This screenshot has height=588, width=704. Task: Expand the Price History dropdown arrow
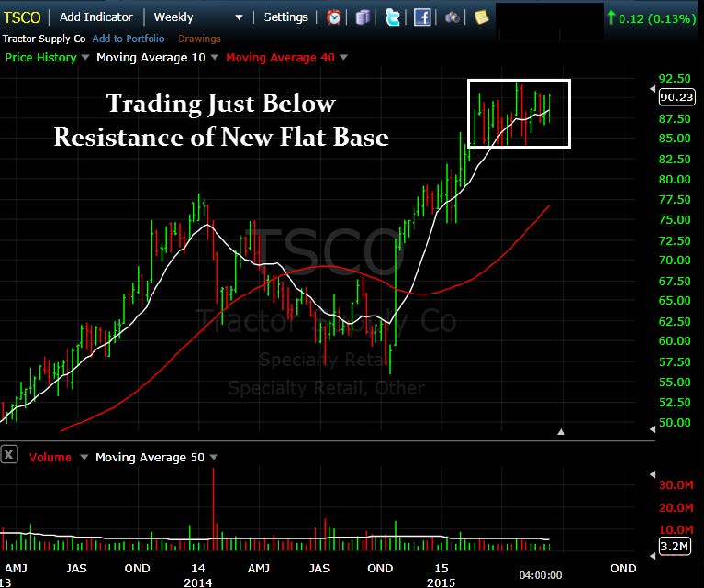tap(85, 57)
